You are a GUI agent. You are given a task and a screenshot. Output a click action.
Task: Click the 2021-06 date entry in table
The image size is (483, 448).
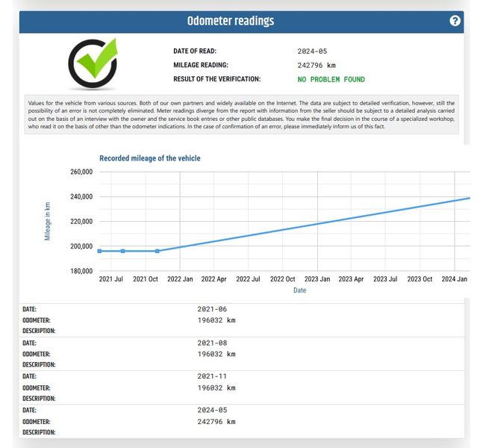coord(212,309)
